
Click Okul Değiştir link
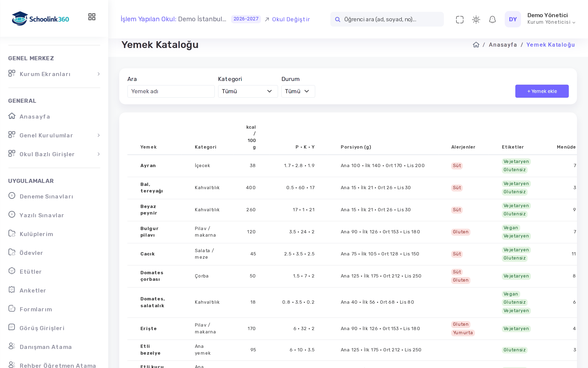pos(287,19)
